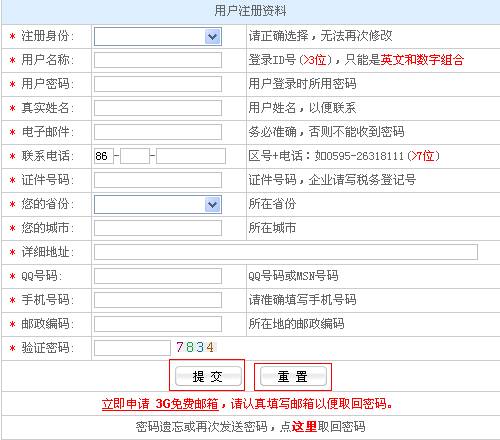Click the 重置 reset button
The height and width of the screenshot is (440, 500).
pyautogui.click(x=293, y=376)
